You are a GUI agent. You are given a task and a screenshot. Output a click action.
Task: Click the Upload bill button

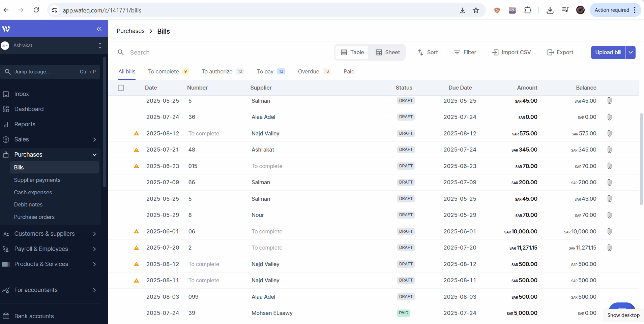(x=608, y=53)
